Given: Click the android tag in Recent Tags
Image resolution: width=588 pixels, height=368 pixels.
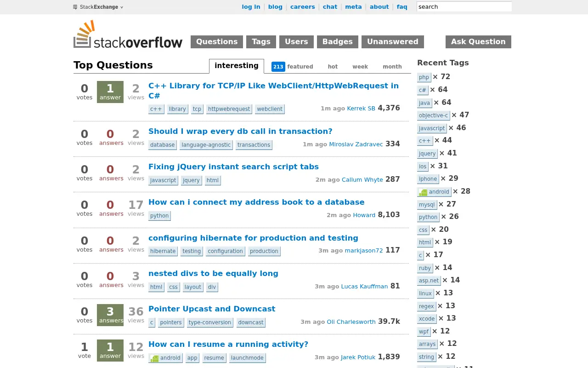Looking at the screenshot, I should (434, 192).
